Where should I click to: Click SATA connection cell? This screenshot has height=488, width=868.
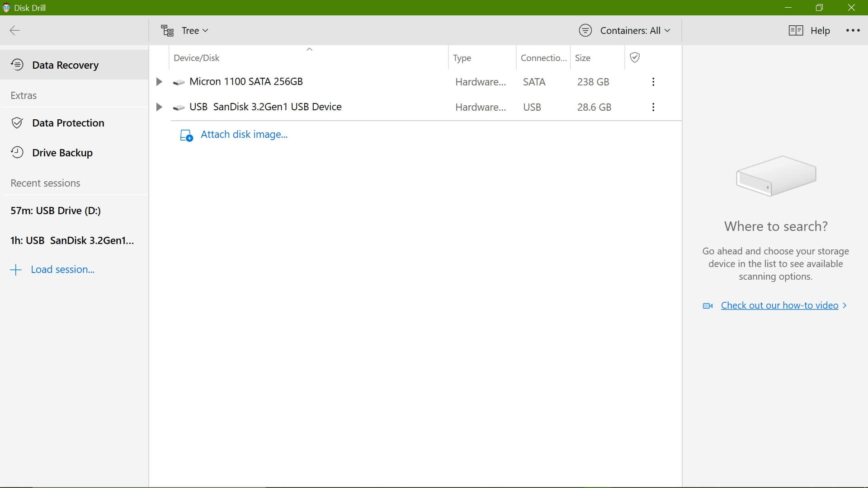534,82
